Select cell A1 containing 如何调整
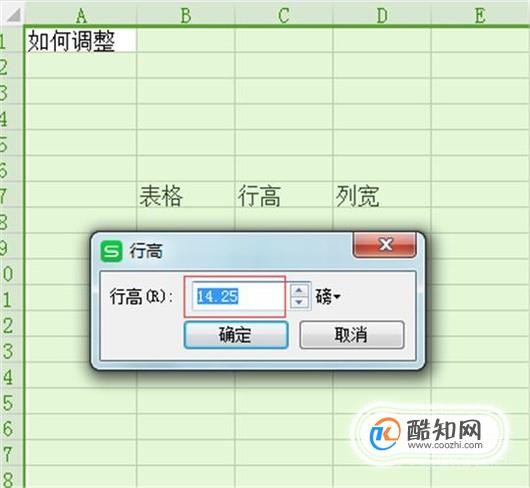The image size is (530, 488). point(81,40)
